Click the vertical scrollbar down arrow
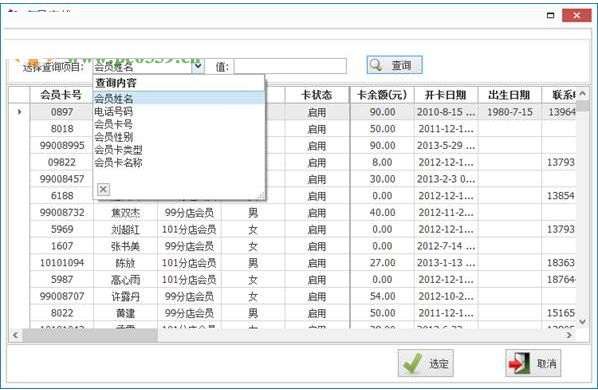The width and height of the screenshot is (598, 390). tap(582, 322)
